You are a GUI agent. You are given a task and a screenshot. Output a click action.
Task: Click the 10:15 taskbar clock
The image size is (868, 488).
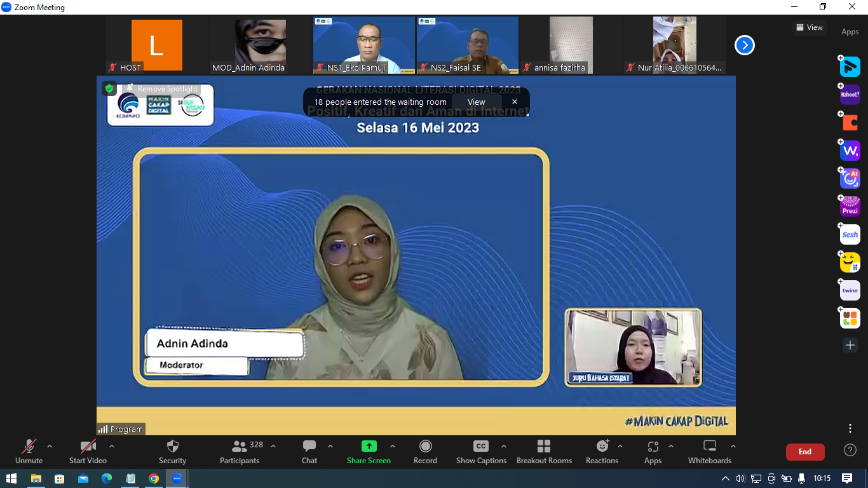click(x=822, y=478)
